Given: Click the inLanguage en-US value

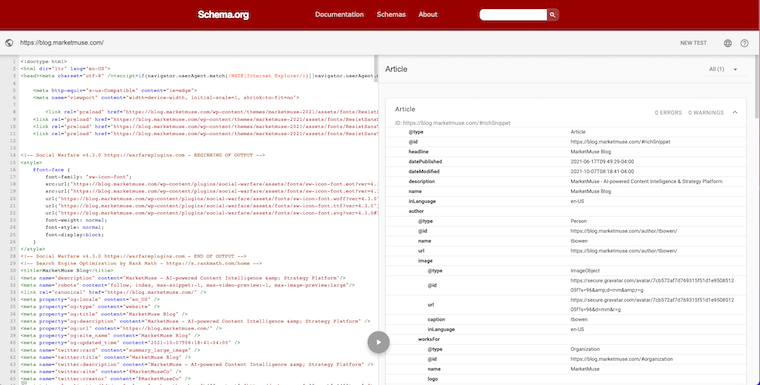Looking at the screenshot, I should tap(577, 201).
